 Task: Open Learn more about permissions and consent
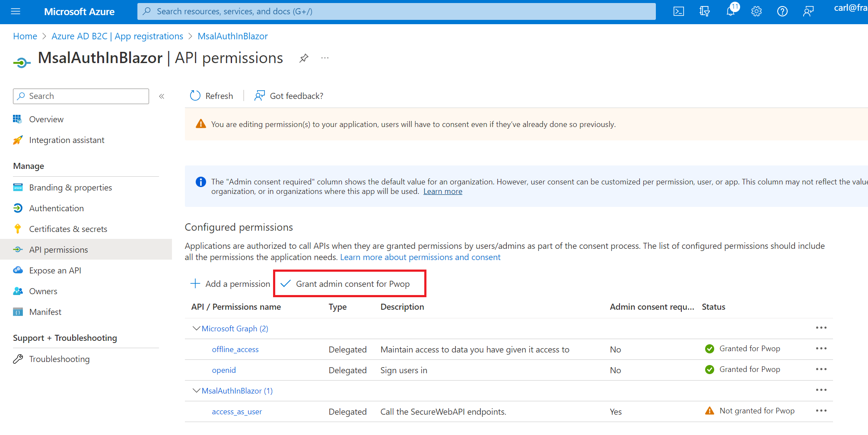coord(420,257)
